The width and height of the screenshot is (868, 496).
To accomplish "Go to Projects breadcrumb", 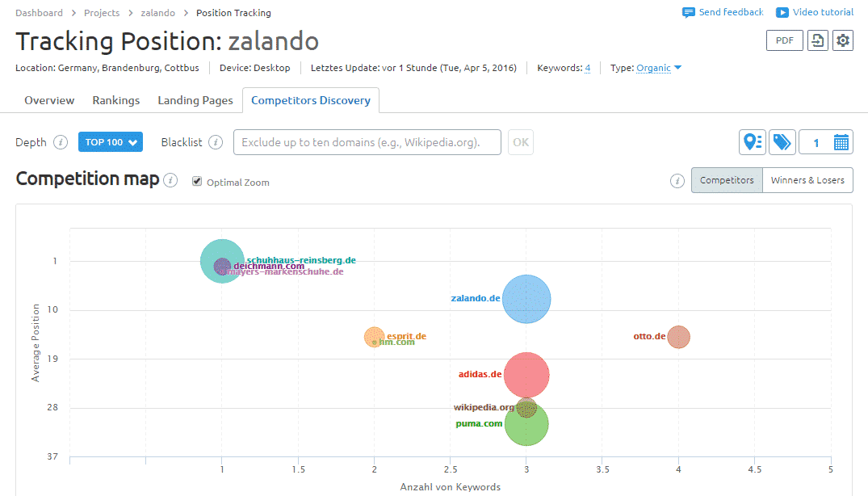I will pyautogui.click(x=102, y=13).
